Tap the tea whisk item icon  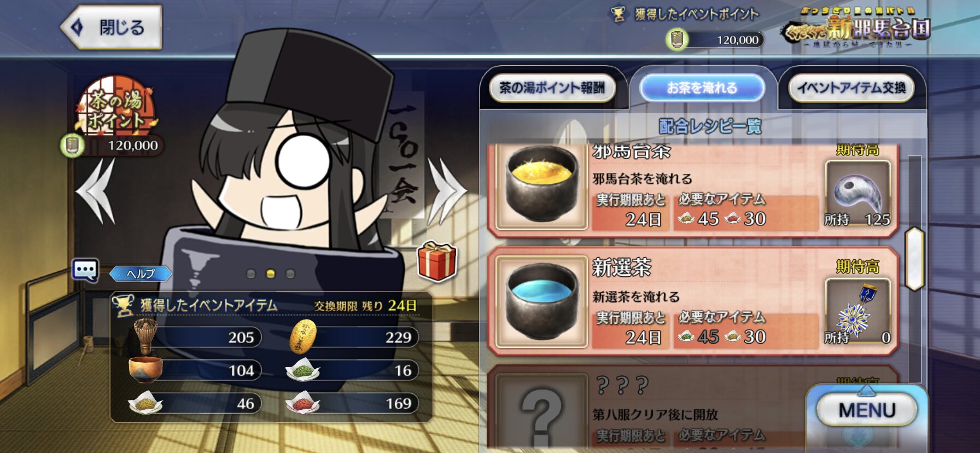click(145, 337)
